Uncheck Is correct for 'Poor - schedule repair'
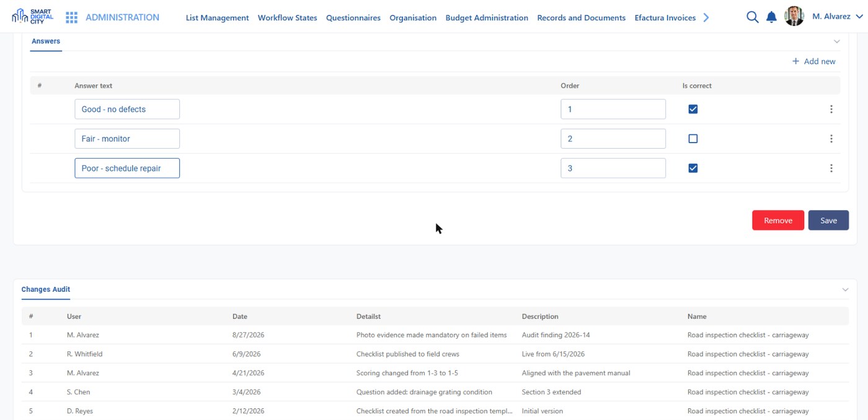 (693, 168)
